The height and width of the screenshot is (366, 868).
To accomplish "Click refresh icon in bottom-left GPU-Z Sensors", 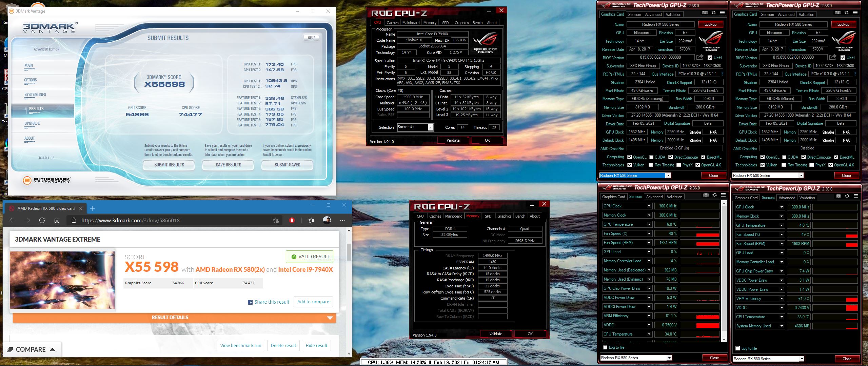I will (714, 195).
